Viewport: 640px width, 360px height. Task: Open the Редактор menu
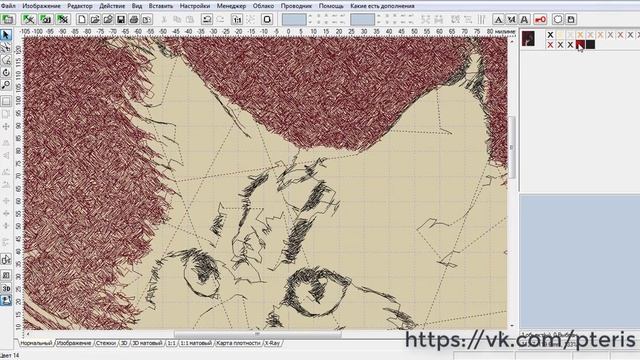click(80, 6)
